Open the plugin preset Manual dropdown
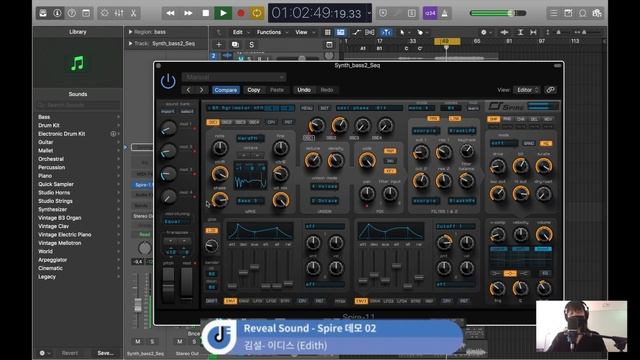640x360 pixels. 234,77
